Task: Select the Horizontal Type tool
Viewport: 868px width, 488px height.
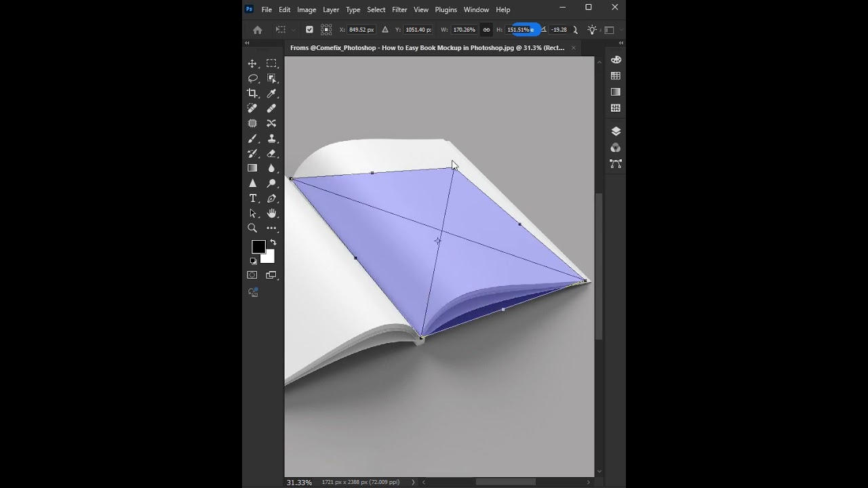Action: (252, 199)
